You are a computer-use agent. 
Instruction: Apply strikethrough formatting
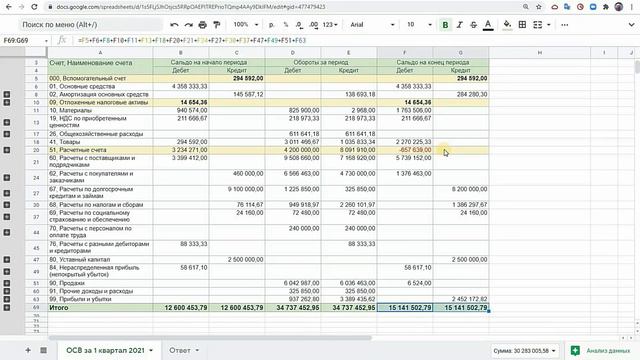[473, 25]
